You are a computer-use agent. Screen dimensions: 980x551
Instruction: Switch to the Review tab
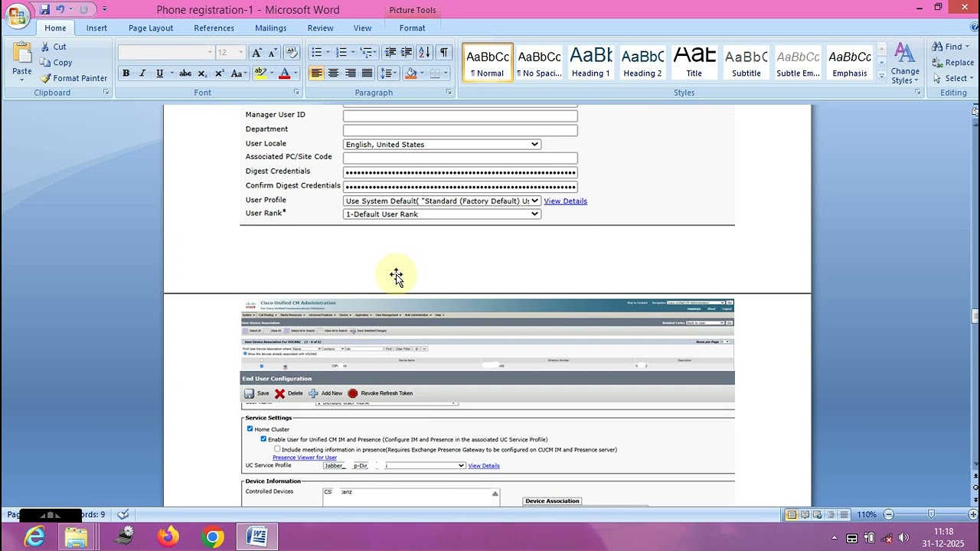point(320,28)
